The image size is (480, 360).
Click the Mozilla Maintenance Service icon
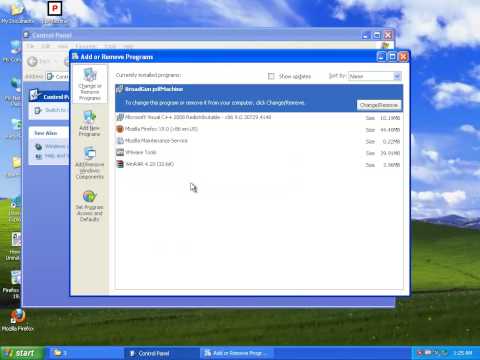click(120, 141)
